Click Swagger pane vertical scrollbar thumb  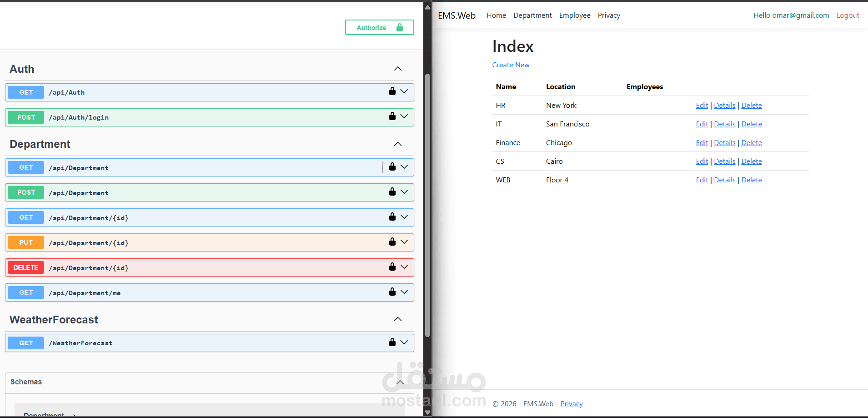(427, 205)
